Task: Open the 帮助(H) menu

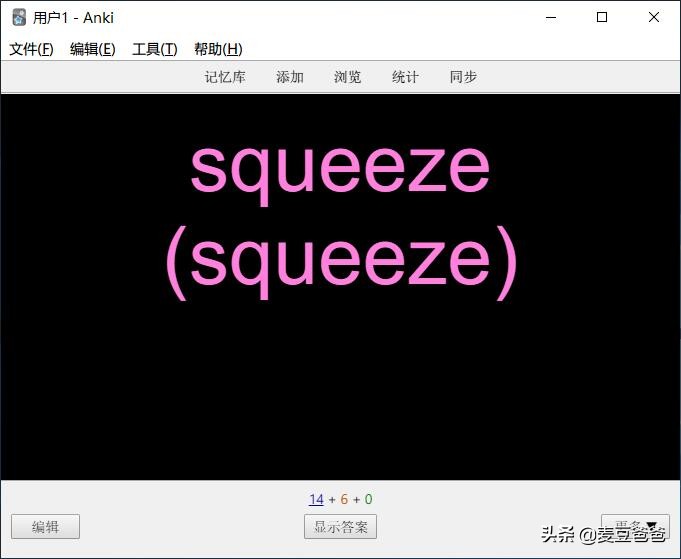Action: click(218, 49)
